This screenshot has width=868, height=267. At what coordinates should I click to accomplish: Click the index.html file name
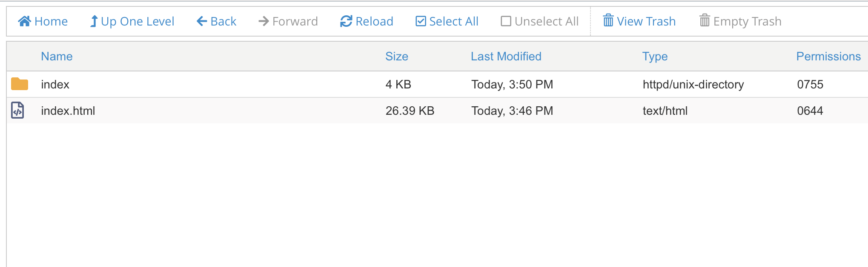click(68, 111)
